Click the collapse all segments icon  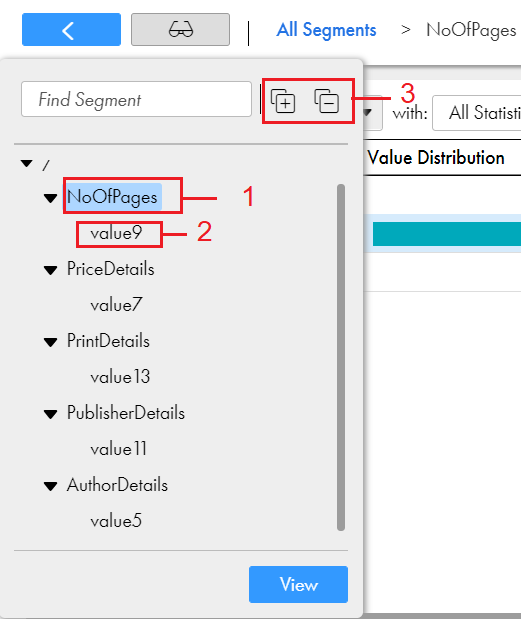(x=326, y=101)
